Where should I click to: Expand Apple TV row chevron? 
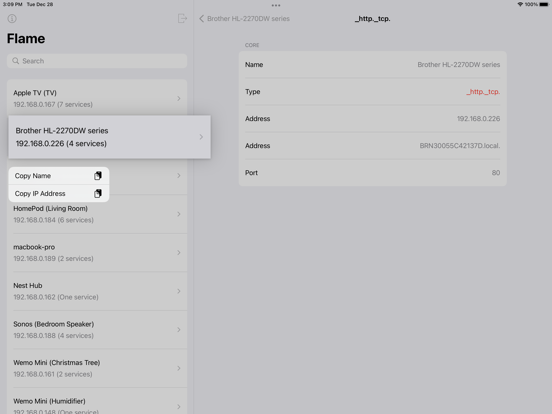click(179, 99)
